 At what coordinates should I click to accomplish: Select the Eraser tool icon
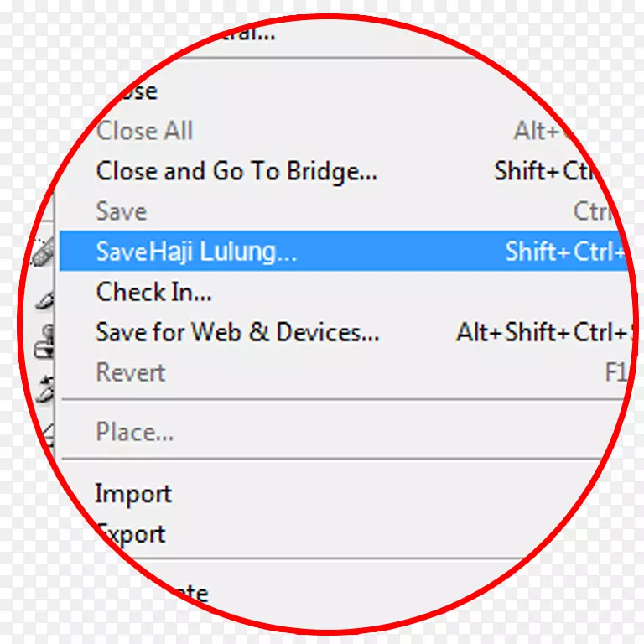coord(47,435)
